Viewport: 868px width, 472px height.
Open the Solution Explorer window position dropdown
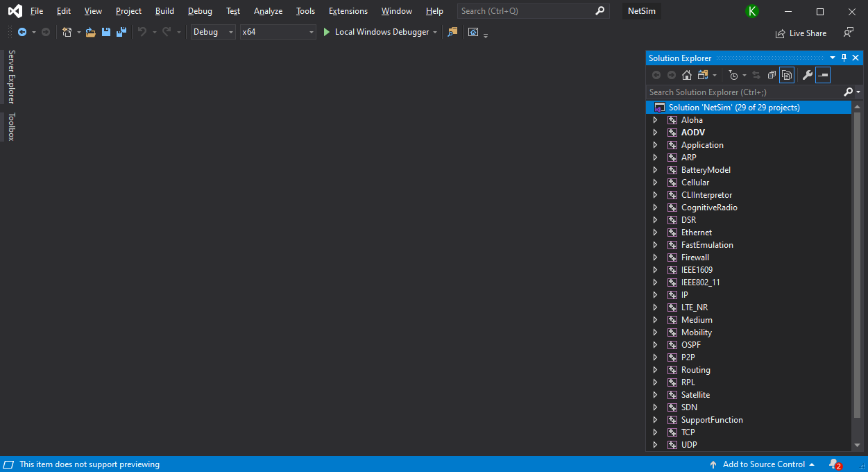point(833,58)
